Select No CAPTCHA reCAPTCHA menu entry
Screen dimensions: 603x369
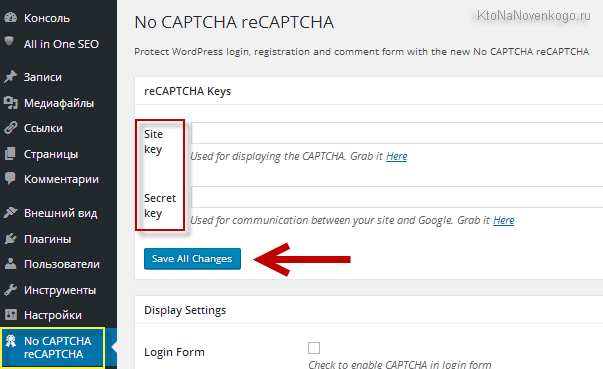58,347
